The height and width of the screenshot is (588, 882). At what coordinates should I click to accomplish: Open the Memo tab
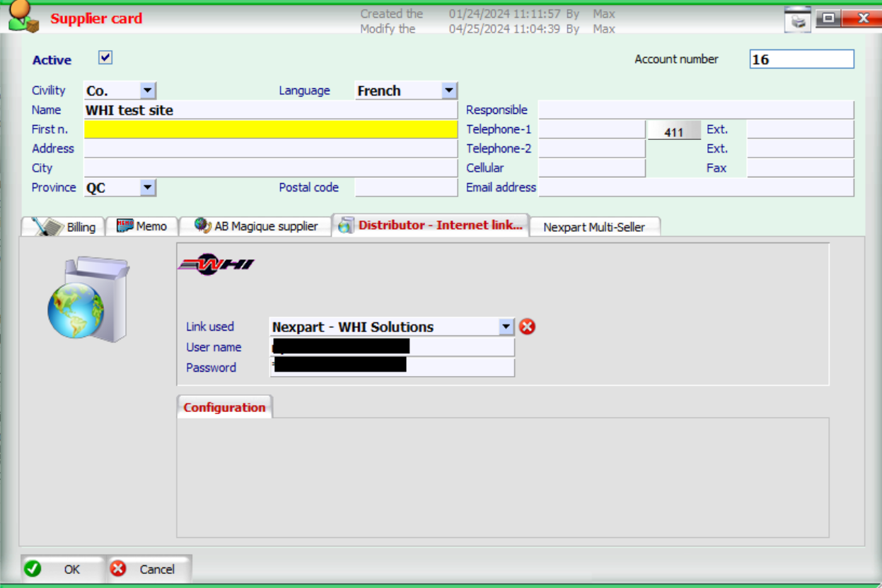[x=142, y=226]
